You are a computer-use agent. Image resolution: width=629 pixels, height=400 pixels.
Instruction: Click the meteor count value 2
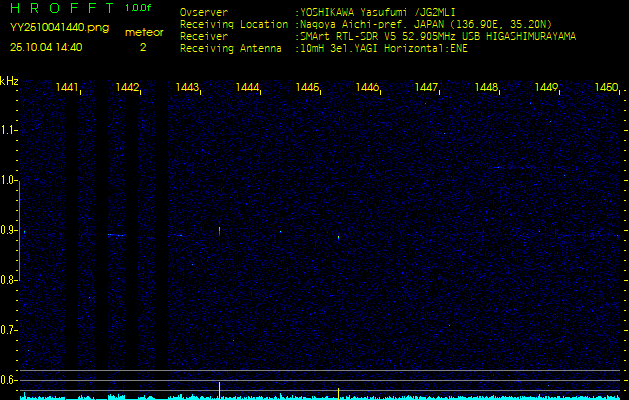pyautogui.click(x=143, y=48)
